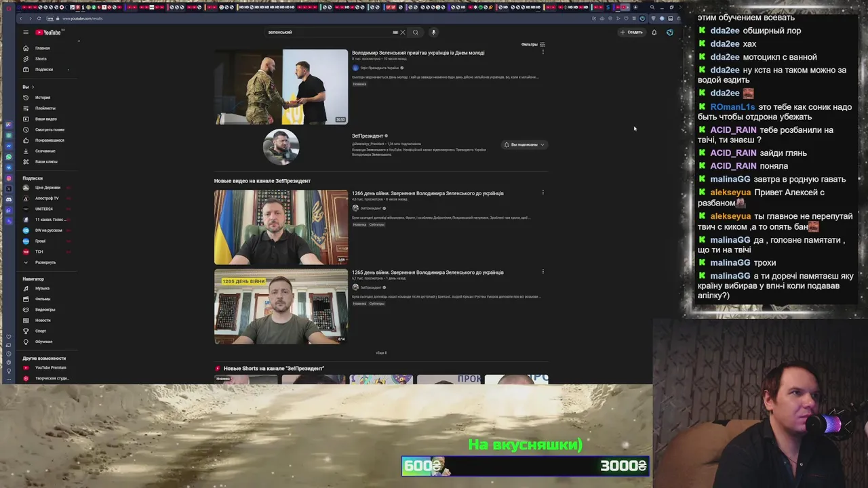
Task: Open the notifications bell
Action: point(654,32)
